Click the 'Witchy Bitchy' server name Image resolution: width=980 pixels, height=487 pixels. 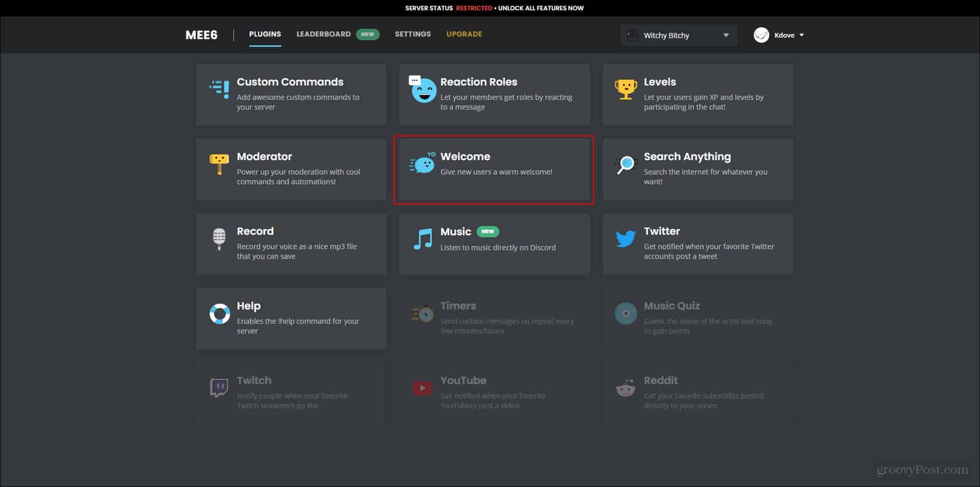pos(666,36)
